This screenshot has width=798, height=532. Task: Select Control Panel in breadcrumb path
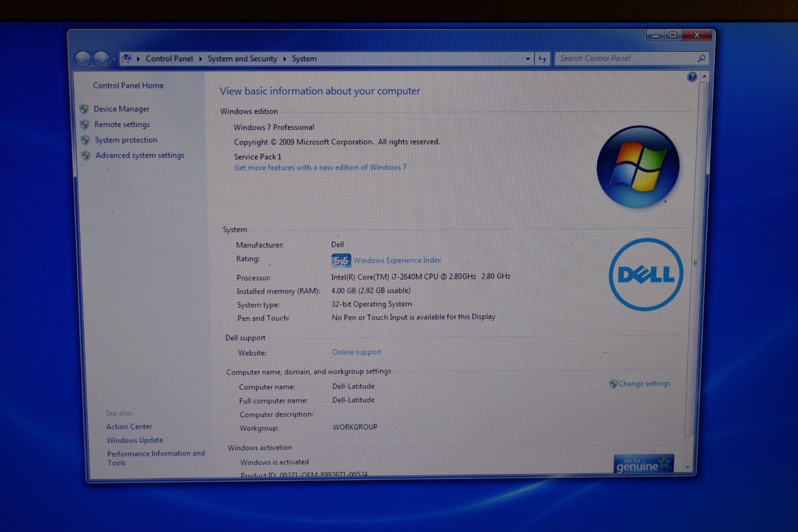169,59
